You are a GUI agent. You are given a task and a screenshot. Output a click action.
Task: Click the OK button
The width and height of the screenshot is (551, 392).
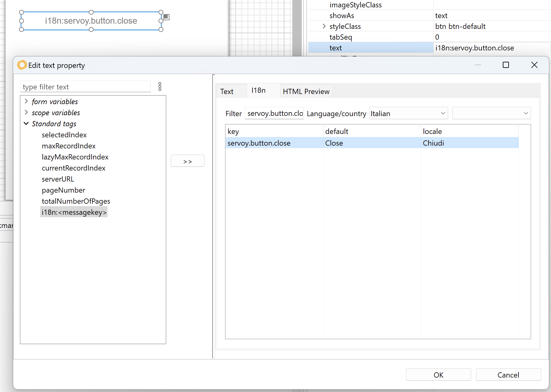click(x=438, y=375)
